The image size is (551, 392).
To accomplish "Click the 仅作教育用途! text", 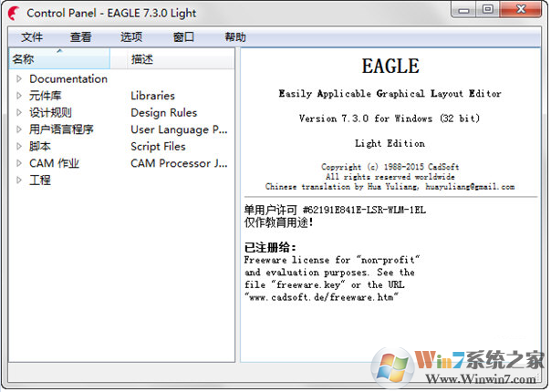I will (278, 222).
